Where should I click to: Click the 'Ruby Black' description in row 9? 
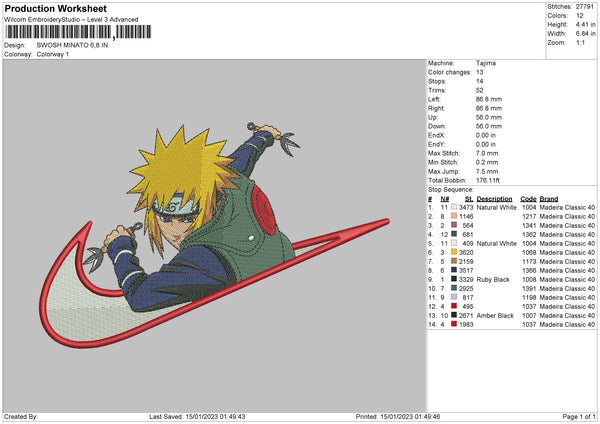click(493, 279)
